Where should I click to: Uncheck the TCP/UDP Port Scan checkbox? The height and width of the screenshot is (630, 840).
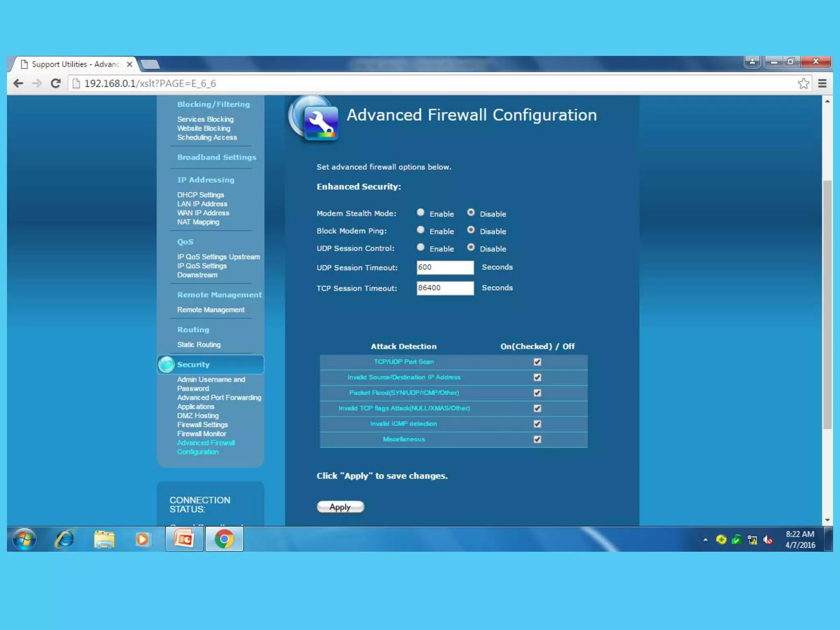[x=537, y=362]
